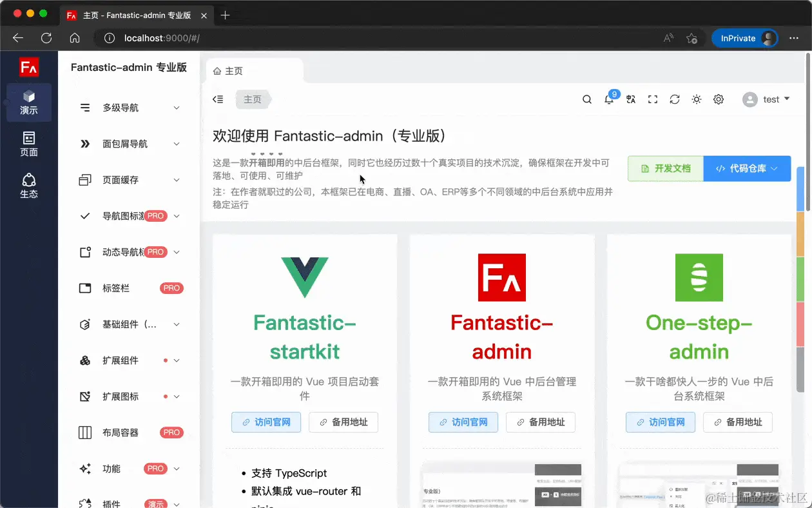Viewport: 812px width, 508px height.
Task: Click 备用地址 on Fantastic-admin card
Action: 541,422
